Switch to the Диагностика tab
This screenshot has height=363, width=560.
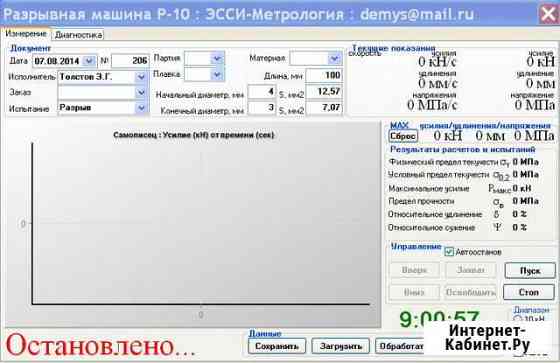79,35
